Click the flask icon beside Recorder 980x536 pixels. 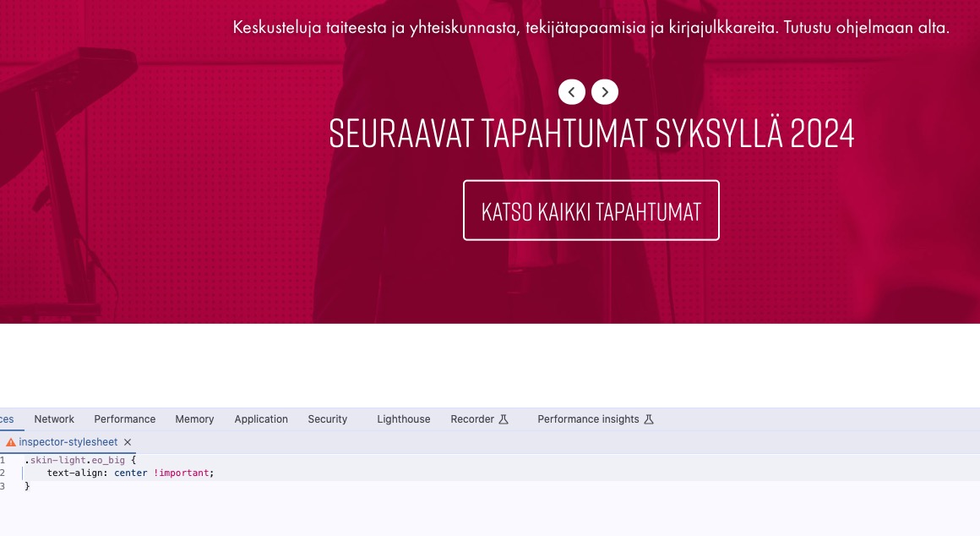point(504,419)
